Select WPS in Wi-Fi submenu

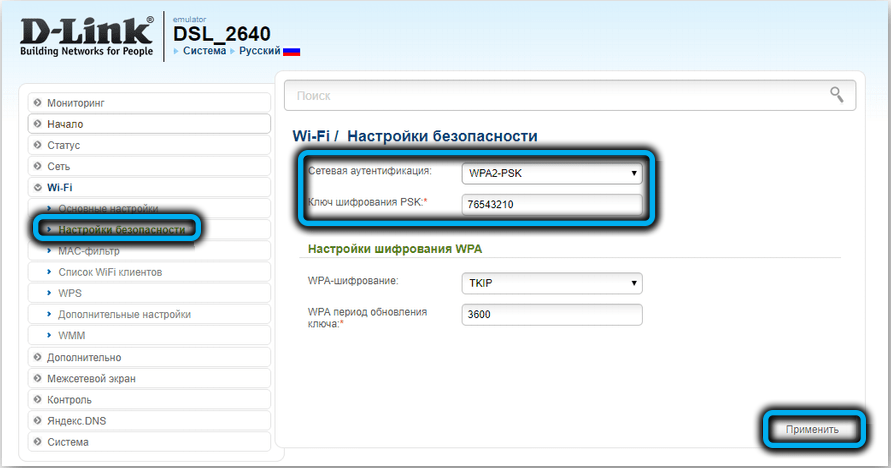coord(72,293)
